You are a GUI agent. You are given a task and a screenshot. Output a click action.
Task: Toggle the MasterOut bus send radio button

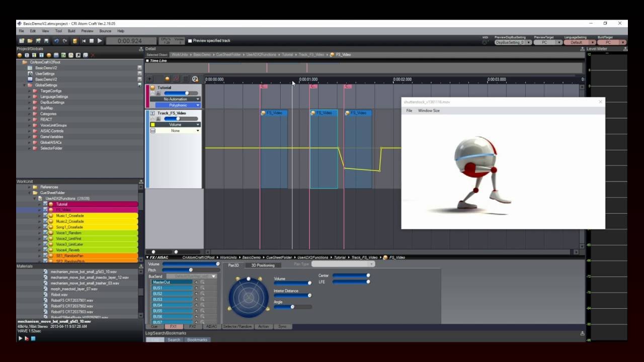click(x=196, y=282)
